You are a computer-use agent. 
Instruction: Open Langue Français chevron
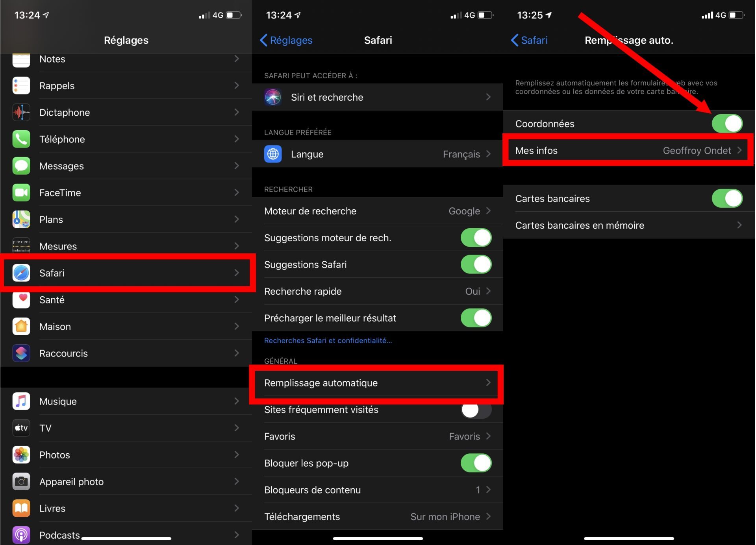coord(488,154)
